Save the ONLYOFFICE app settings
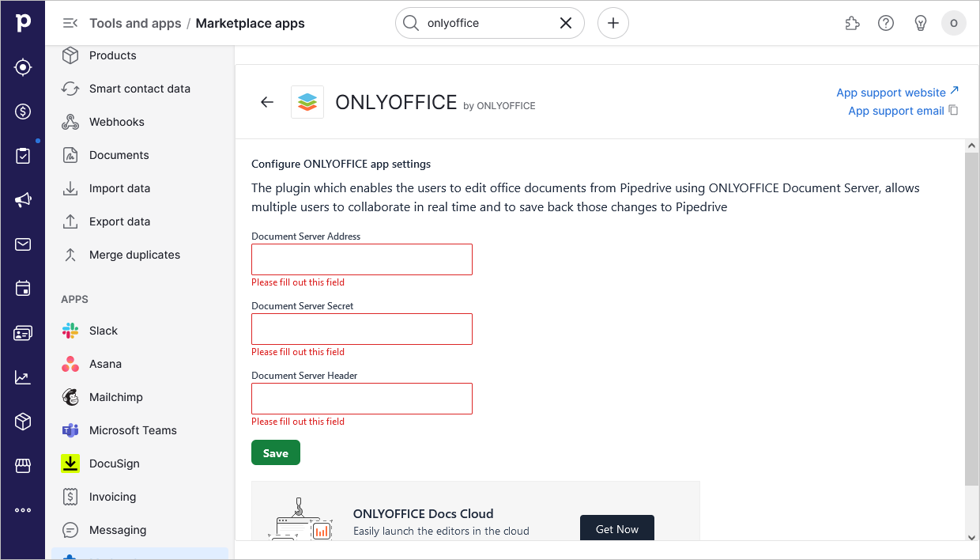The width and height of the screenshot is (980, 560). tap(275, 452)
